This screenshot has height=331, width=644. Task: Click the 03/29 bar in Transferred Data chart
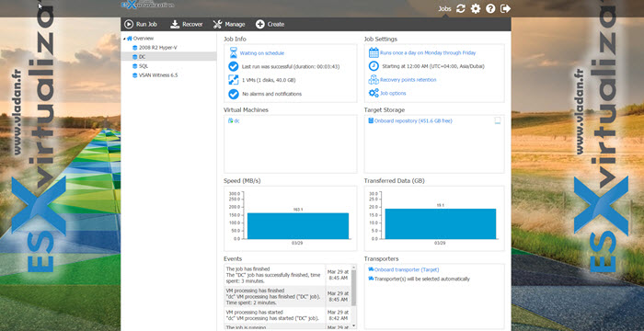pyautogui.click(x=441, y=223)
